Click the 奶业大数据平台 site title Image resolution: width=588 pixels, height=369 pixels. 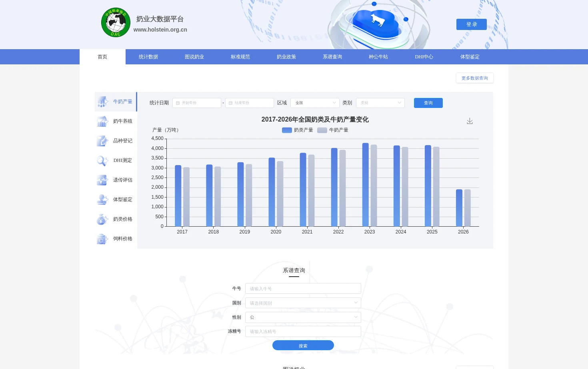click(x=160, y=19)
